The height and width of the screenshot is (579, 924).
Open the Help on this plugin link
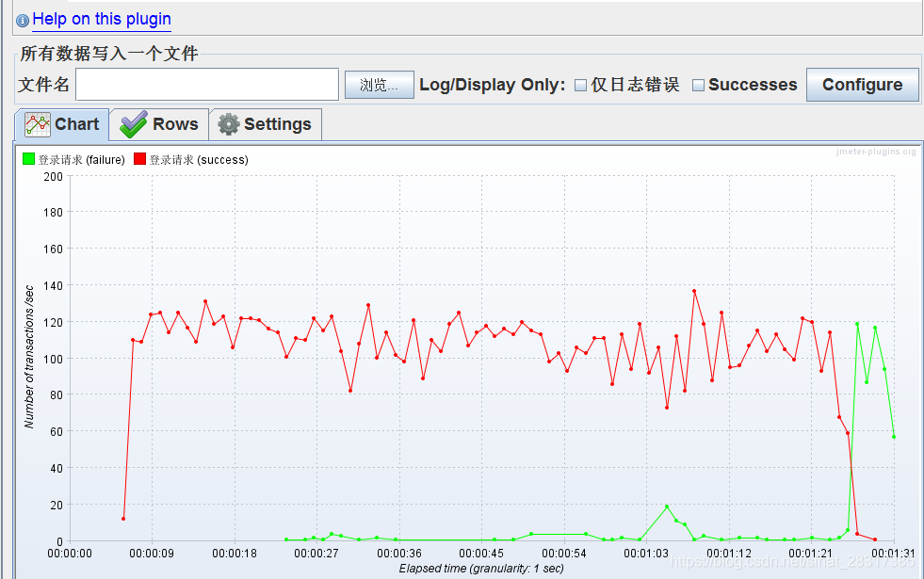pyautogui.click(x=102, y=20)
